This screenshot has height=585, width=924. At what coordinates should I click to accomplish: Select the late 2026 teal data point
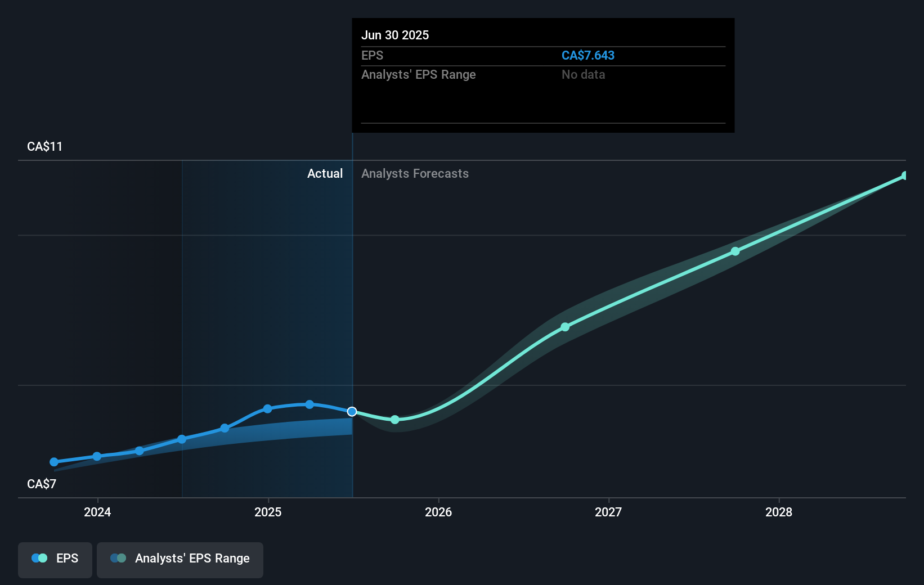(565, 327)
